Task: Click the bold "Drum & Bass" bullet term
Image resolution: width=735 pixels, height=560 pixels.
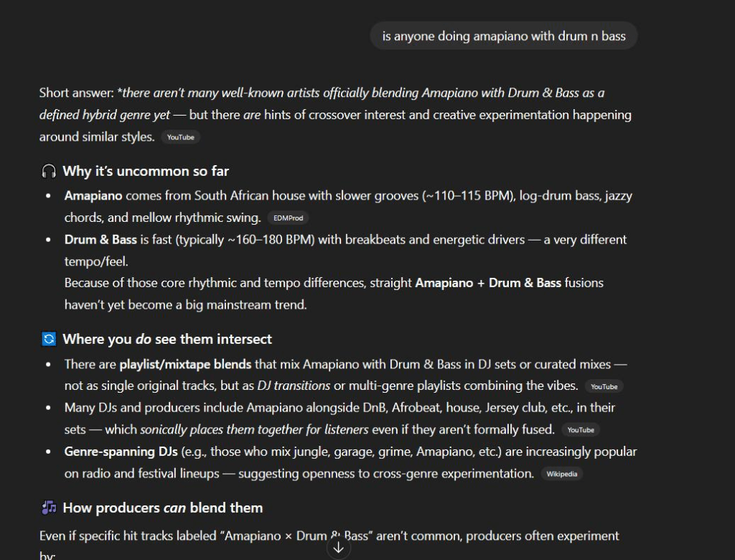Action: (x=100, y=239)
